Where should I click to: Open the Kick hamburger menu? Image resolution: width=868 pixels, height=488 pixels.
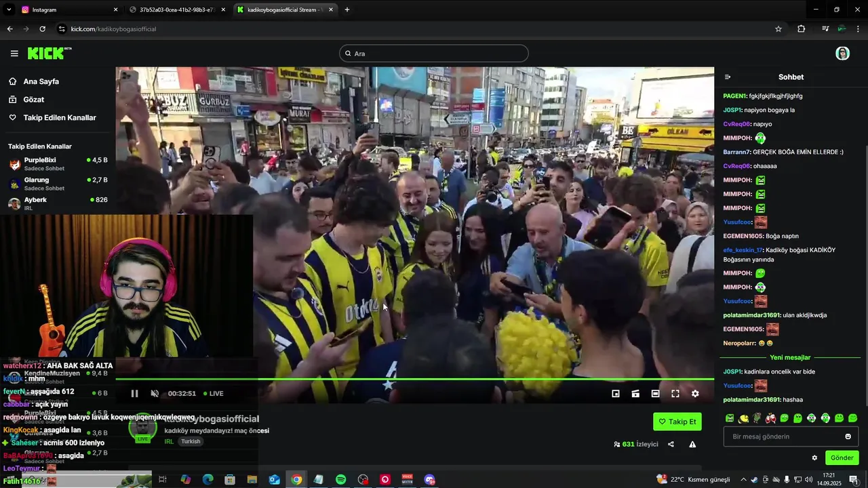click(14, 54)
